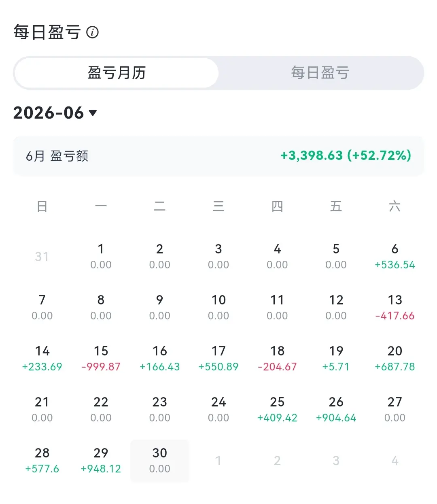Select June 28 showing +577.6
This screenshot has height=504, width=437.
[42, 461]
